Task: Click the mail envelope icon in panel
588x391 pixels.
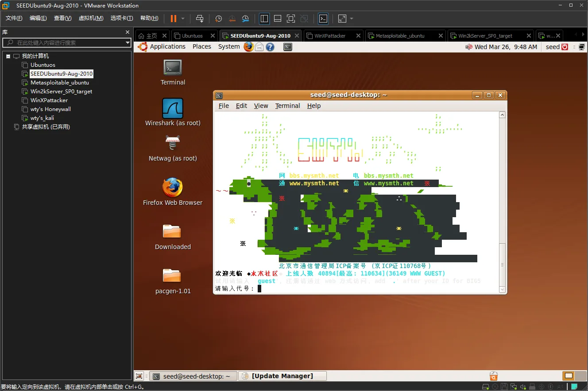Action: coord(259,46)
